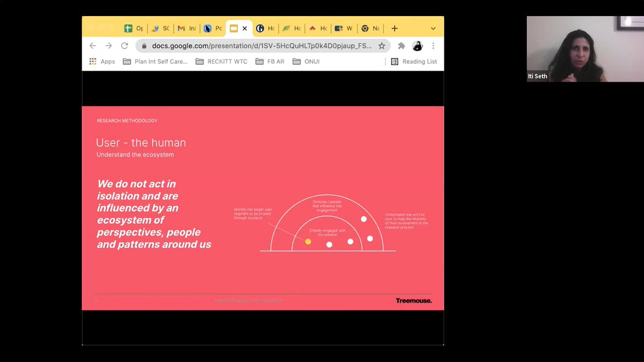
Task: Open the Plan Int Self Care bookmark folder
Action: tap(156, 61)
